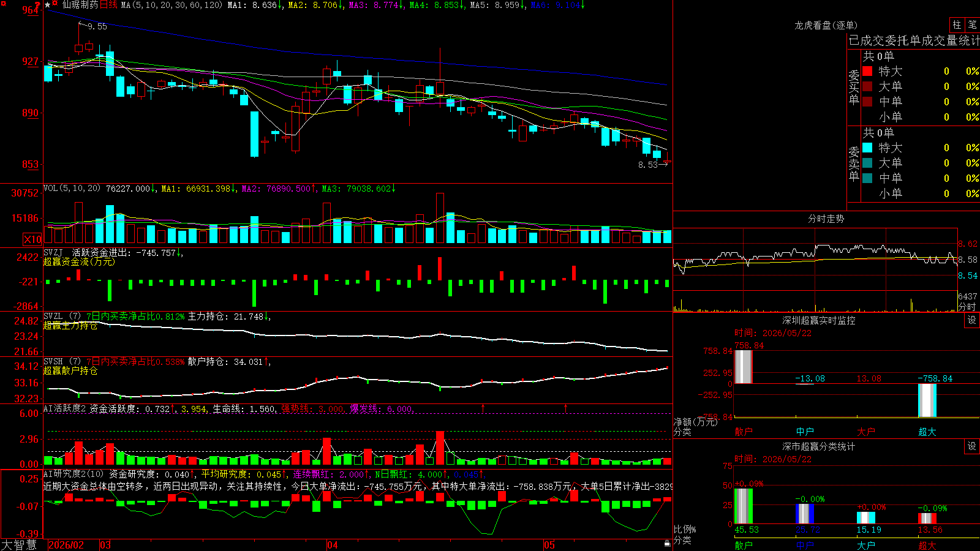The width and height of the screenshot is (980, 551).
Task: Click the MA5: 8.959 value
Action: tap(497, 5)
